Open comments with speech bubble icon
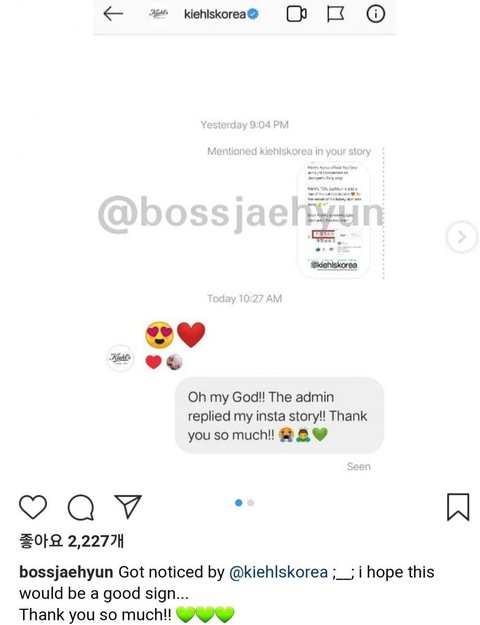Viewport: 480px width, 625px height. click(x=81, y=508)
